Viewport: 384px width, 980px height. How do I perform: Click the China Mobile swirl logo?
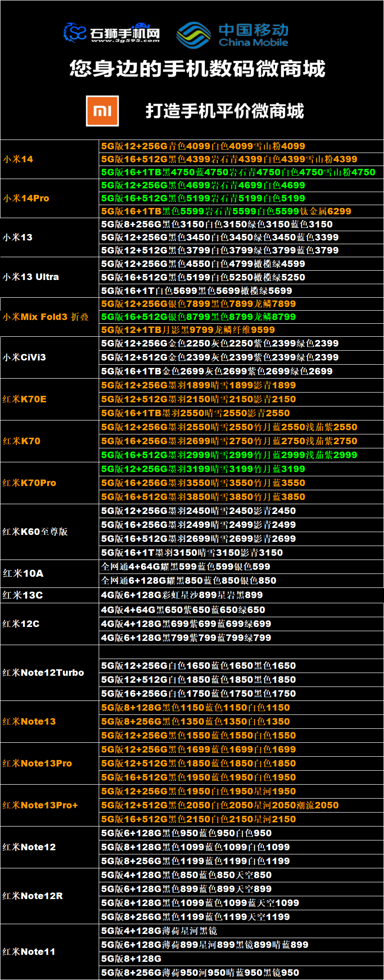[194, 35]
